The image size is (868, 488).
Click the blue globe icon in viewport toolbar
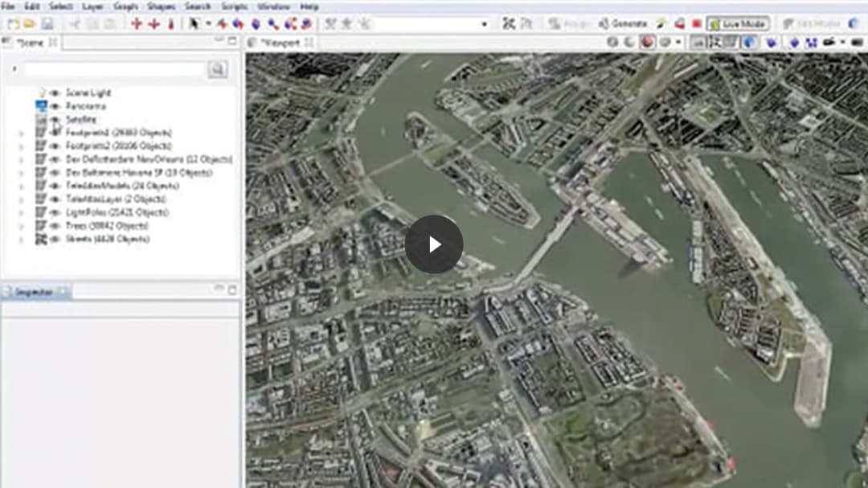(750, 42)
